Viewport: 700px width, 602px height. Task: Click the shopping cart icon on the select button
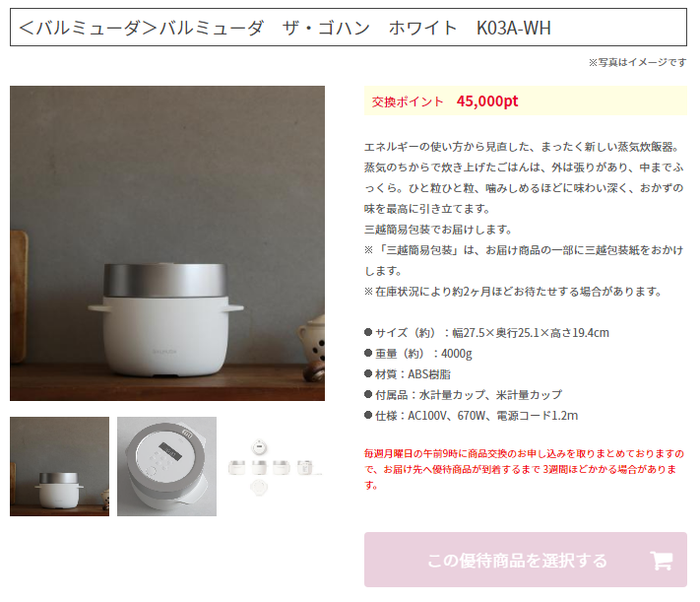[x=662, y=560]
